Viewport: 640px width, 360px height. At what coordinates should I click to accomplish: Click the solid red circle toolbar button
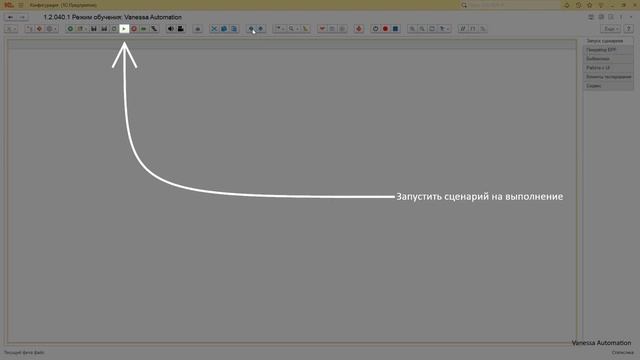coord(385,29)
